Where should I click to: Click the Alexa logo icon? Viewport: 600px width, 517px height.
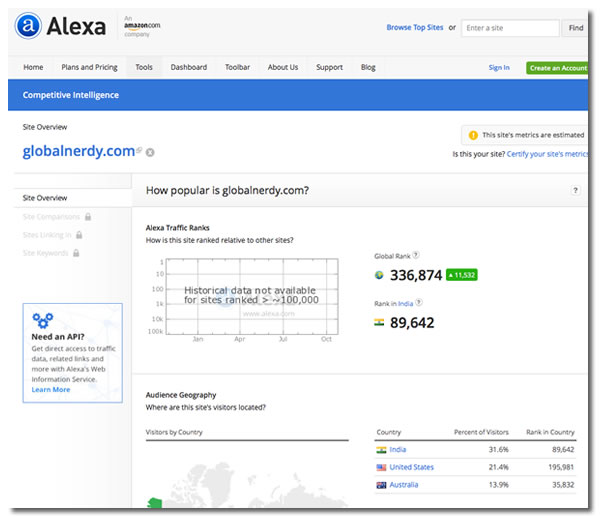pyautogui.click(x=29, y=27)
